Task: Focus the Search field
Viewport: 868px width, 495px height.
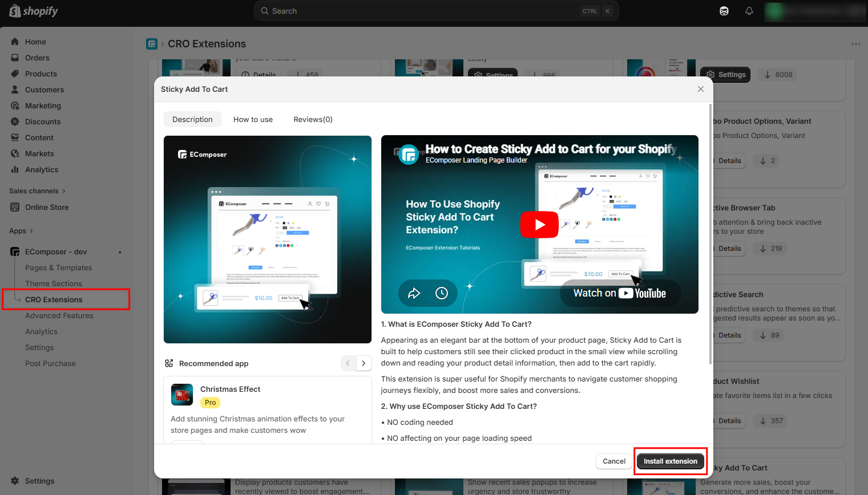Action: (437, 11)
